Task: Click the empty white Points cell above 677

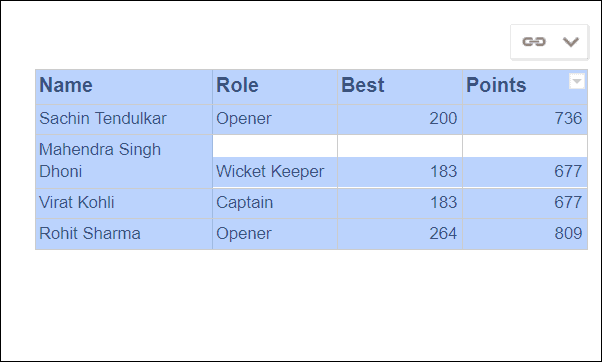Action: 525,146
